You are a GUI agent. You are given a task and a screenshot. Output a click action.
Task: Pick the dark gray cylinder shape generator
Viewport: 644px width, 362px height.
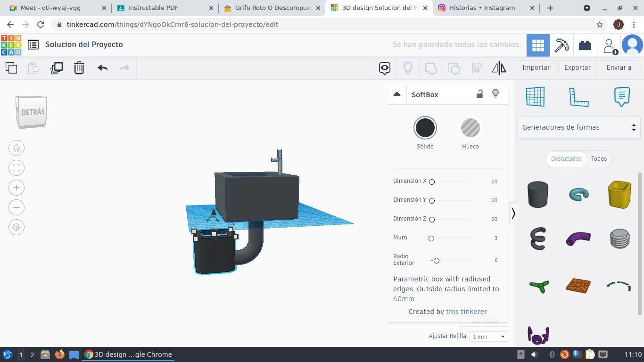click(538, 194)
